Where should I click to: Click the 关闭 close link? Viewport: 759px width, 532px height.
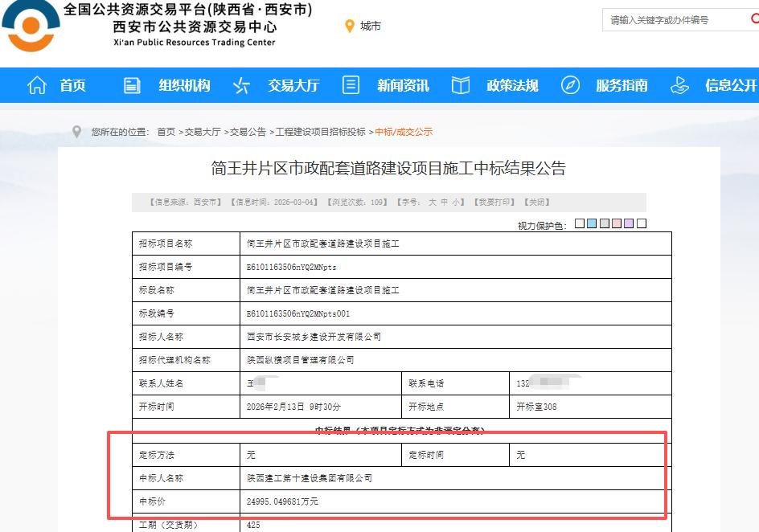[537, 203]
